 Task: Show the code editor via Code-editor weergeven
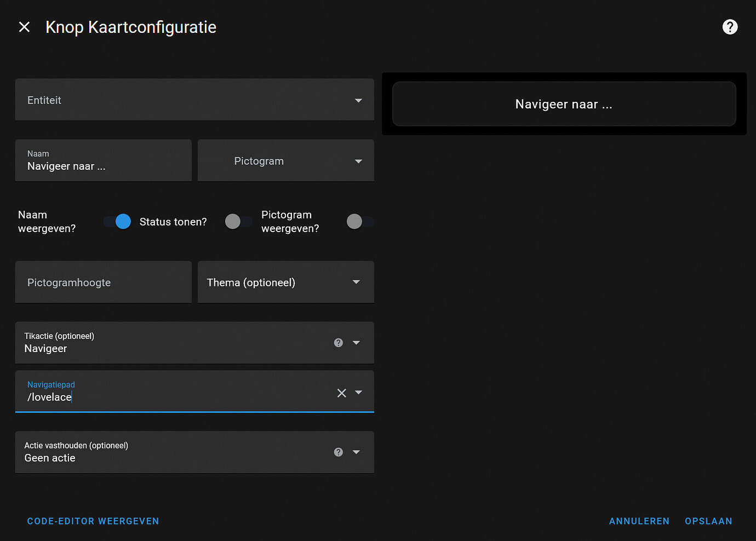(93, 521)
